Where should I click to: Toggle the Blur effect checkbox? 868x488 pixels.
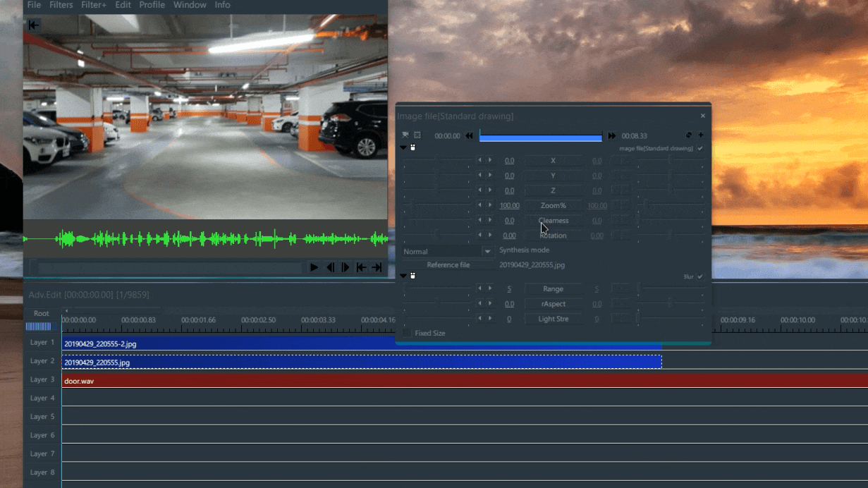point(700,276)
